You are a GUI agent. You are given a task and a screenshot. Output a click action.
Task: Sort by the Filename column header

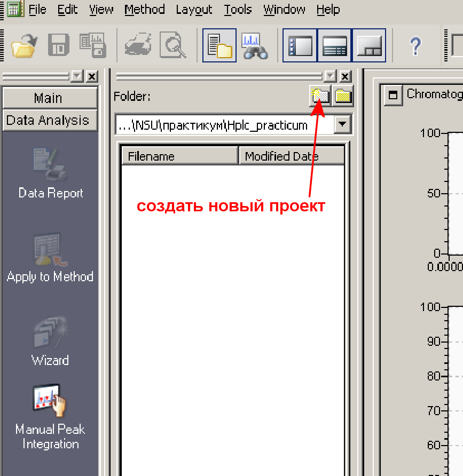click(179, 156)
